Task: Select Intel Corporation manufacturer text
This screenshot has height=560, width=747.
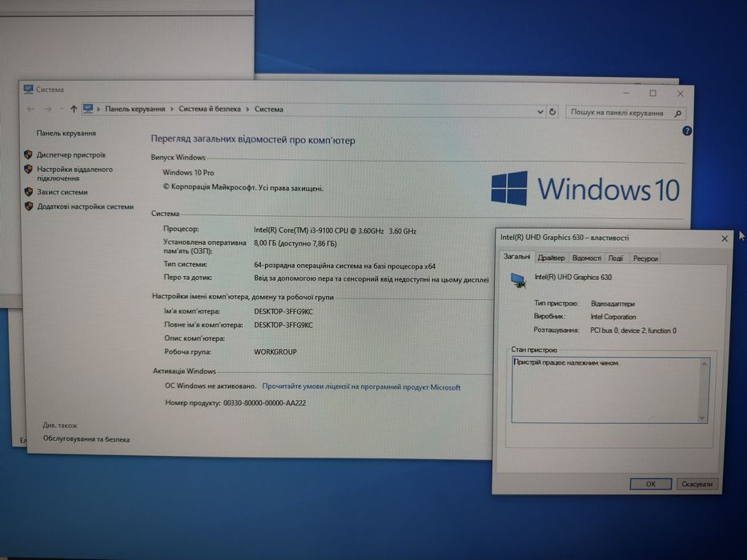Action: coord(613,317)
